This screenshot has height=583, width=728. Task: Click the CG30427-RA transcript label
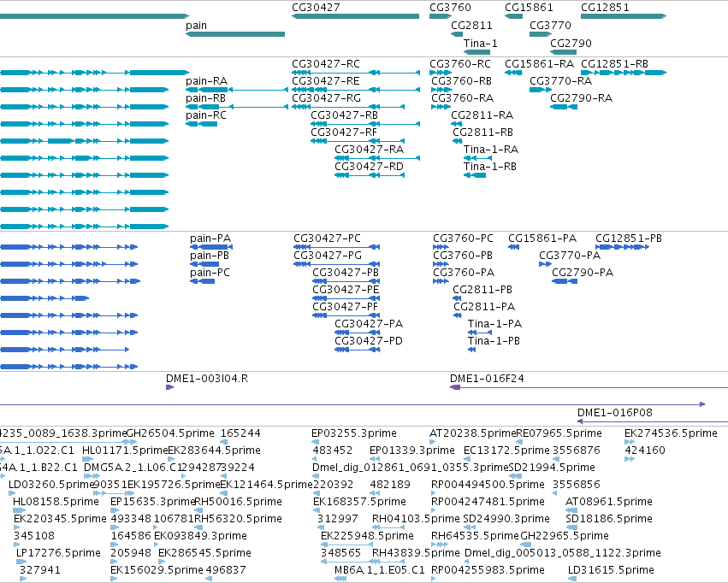pyautogui.click(x=369, y=150)
